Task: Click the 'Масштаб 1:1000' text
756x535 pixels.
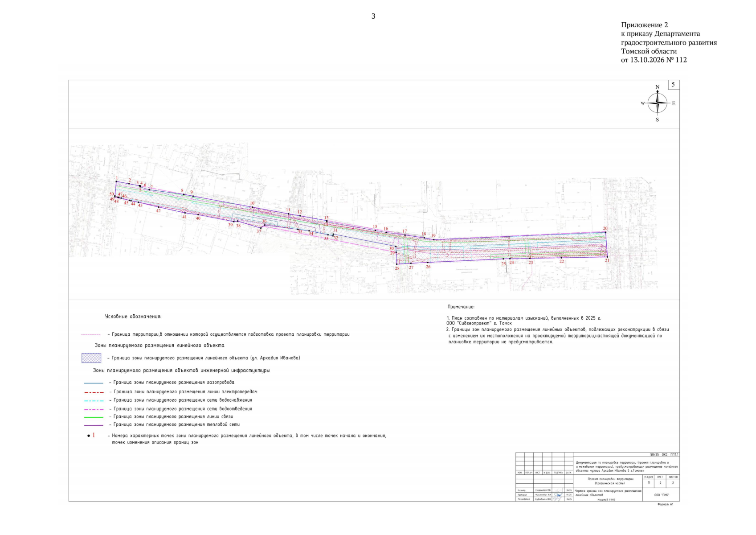Action: pos(606,500)
